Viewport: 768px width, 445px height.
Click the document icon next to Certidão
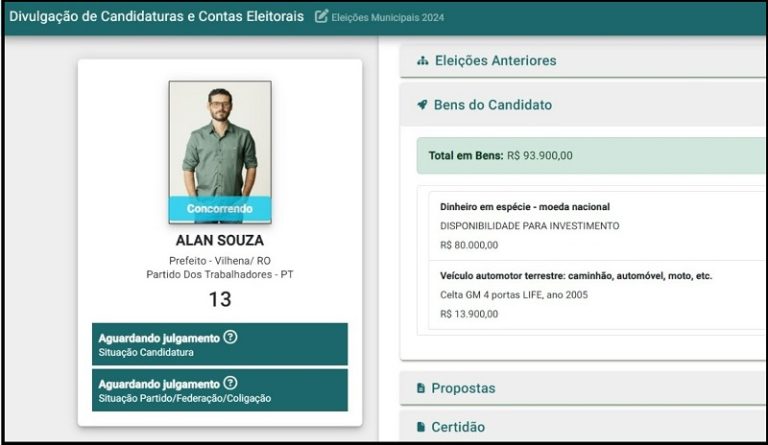click(x=421, y=427)
